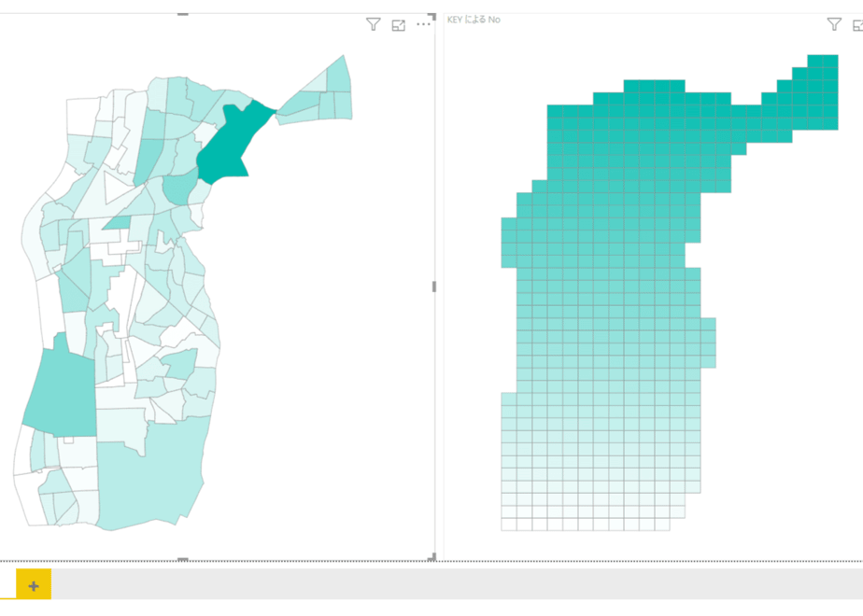Click filter icon on the KEY による No visual
The height and width of the screenshot is (616, 863).
pyautogui.click(x=834, y=24)
